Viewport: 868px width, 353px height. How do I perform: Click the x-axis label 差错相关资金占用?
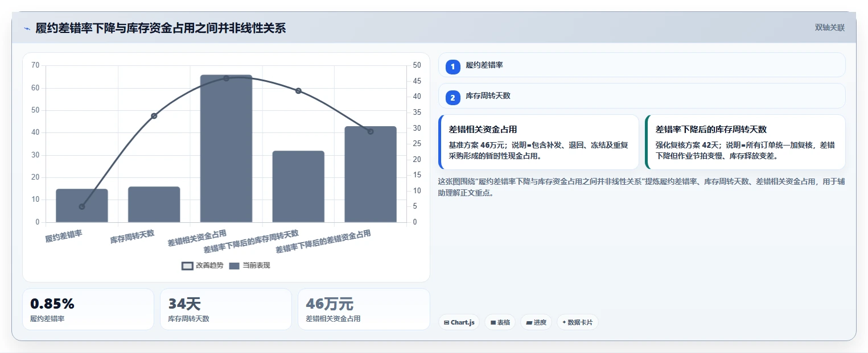197,238
